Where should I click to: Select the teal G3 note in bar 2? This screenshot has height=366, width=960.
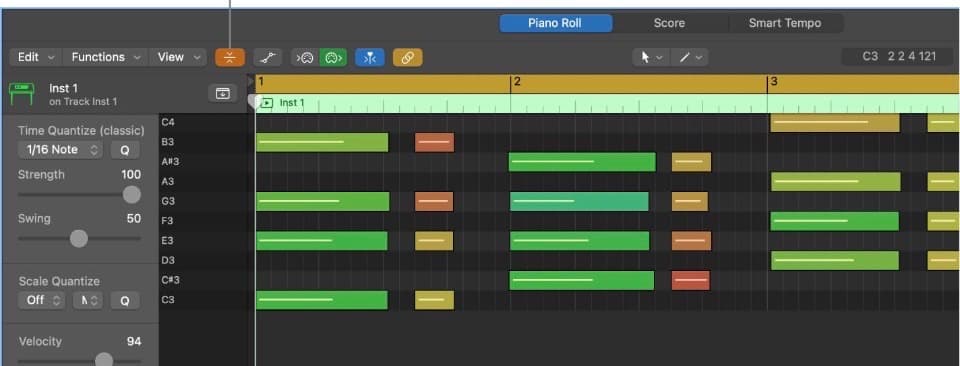click(x=579, y=201)
